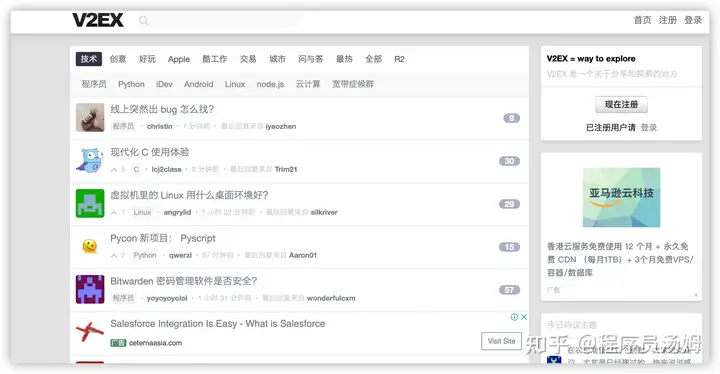Switch to the 交易 tab
Viewport: 720px width, 374px height.
248,59
